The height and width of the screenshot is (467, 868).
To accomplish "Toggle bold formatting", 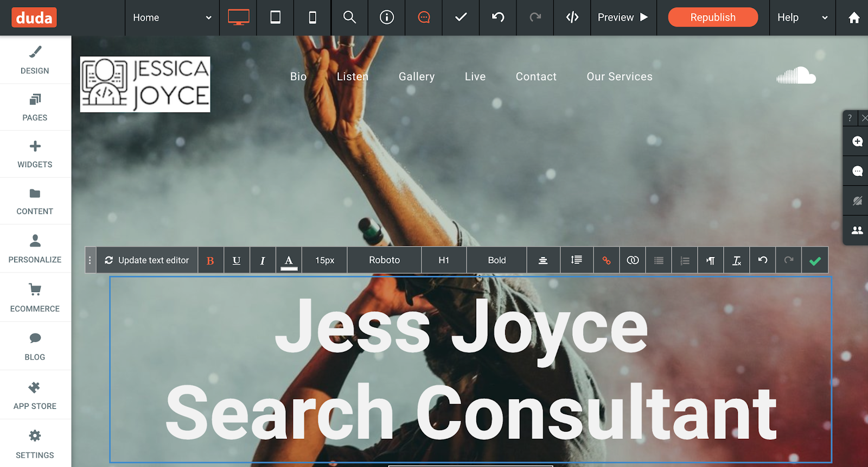I will [x=210, y=260].
